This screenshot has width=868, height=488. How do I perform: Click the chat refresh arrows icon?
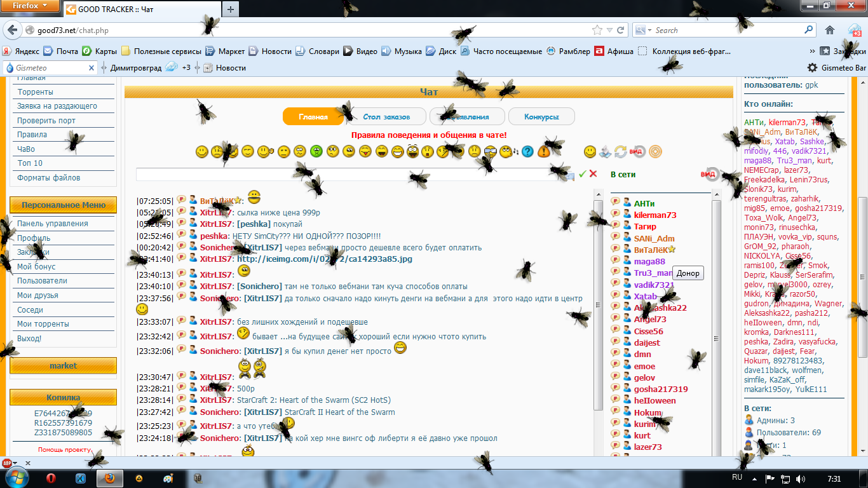620,151
